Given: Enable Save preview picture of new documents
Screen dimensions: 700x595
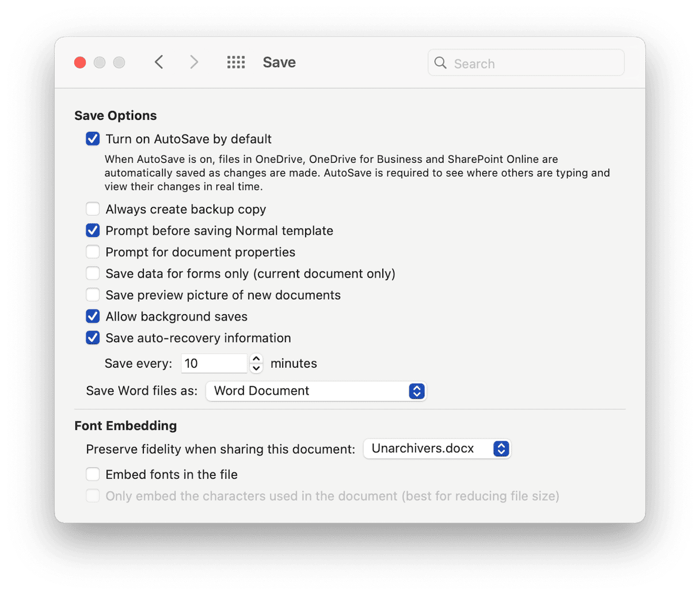Looking at the screenshot, I should click(93, 295).
